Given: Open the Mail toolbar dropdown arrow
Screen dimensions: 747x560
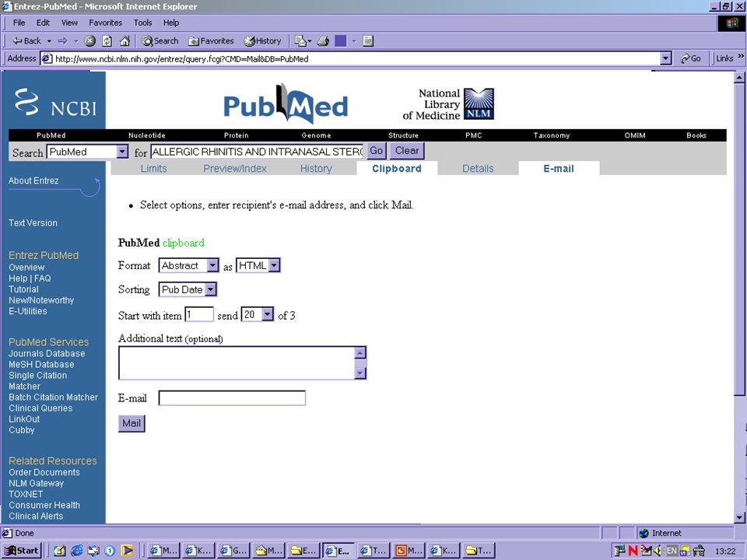Looking at the screenshot, I should (310, 41).
